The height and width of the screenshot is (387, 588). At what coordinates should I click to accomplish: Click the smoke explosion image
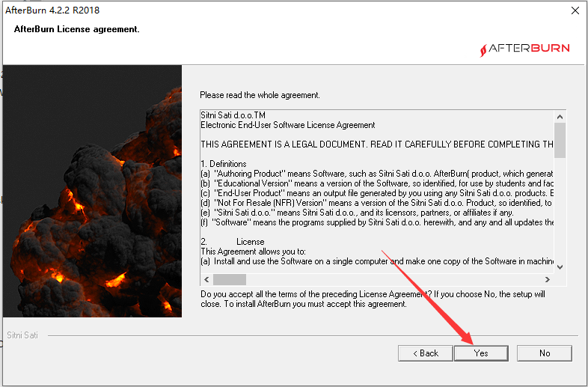pos(92,191)
